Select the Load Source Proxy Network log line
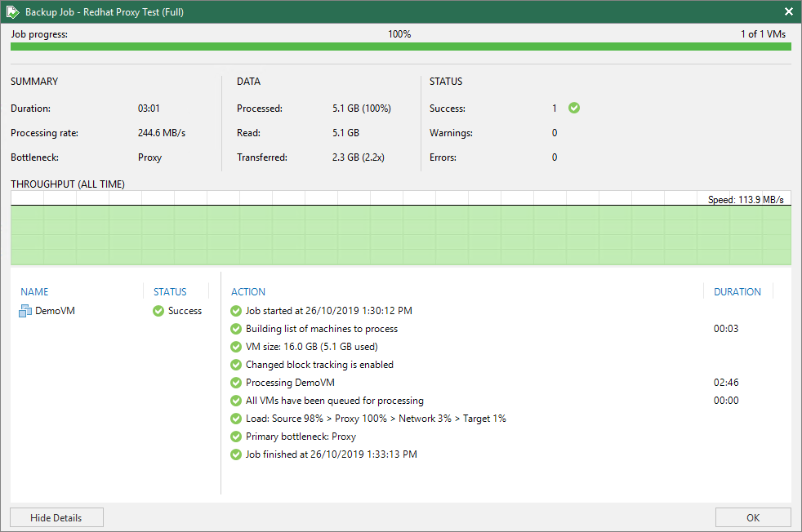This screenshot has height=532, width=802. click(376, 419)
